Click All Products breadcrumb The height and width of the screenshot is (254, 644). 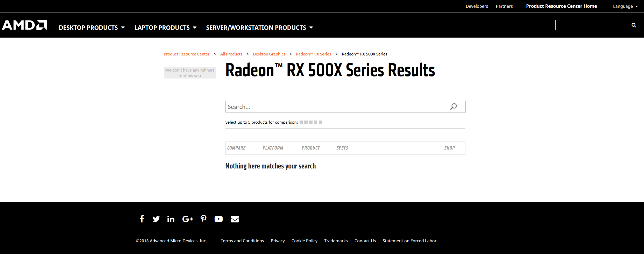(x=231, y=54)
